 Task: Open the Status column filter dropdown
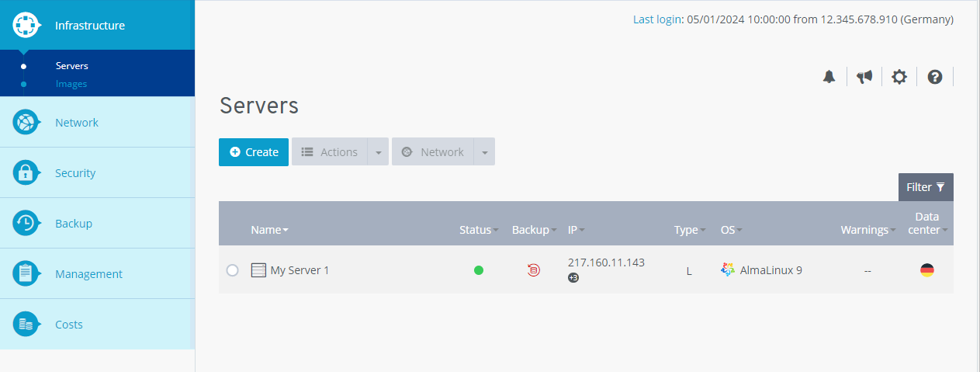click(x=497, y=231)
